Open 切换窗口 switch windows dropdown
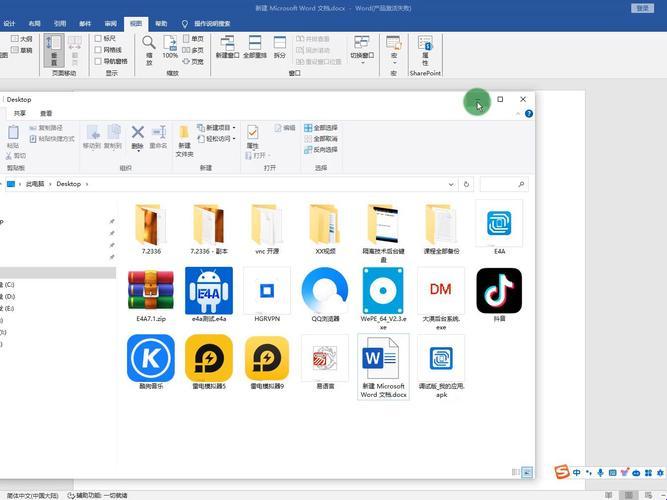This screenshot has width=667, height=500. click(x=362, y=50)
